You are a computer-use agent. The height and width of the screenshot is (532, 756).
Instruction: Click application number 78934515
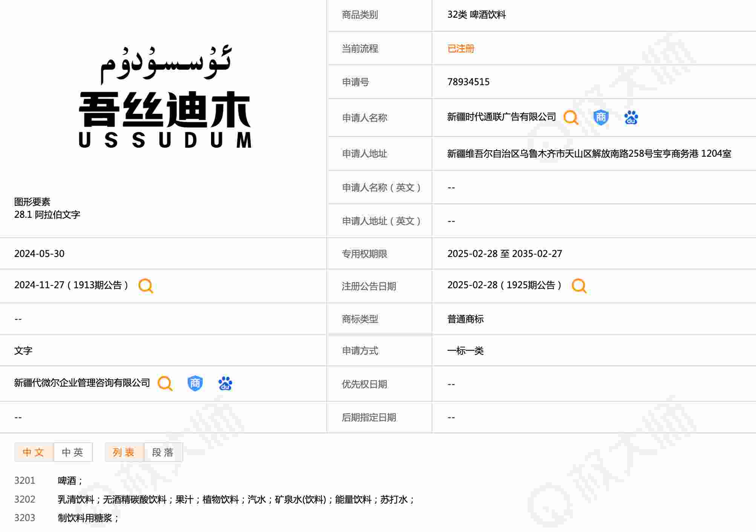[468, 82]
